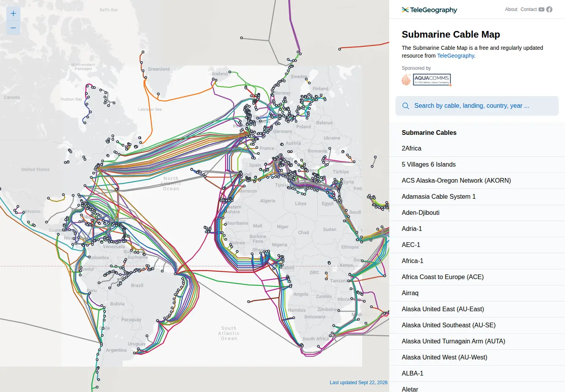Select 5 Villages 6 Islands cable
Screen dimensions: 565x392
pyautogui.click(x=477, y=165)
